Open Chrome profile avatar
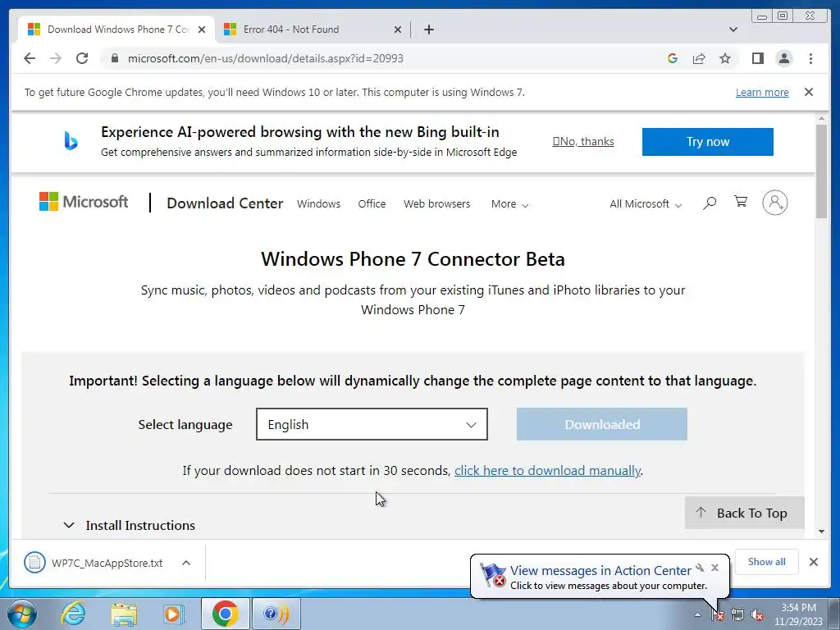 [783, 58]
